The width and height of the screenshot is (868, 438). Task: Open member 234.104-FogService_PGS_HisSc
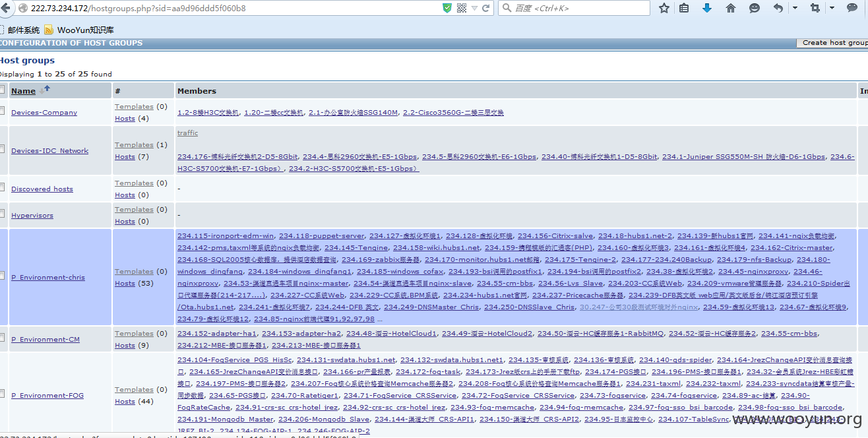[234, 360]
